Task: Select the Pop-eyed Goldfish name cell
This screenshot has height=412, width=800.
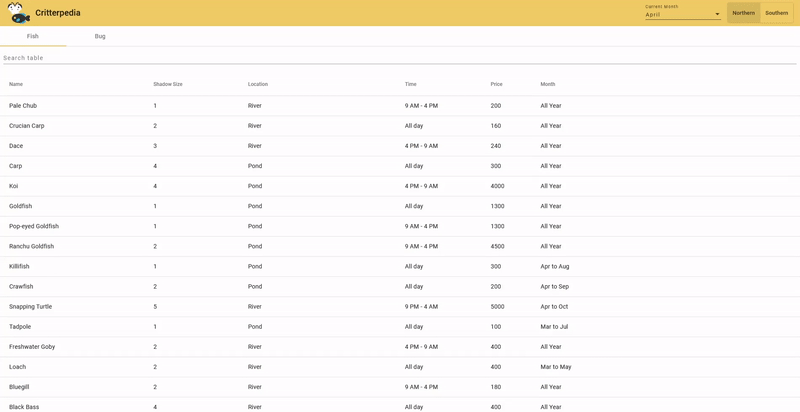Action: pos(34,226)
